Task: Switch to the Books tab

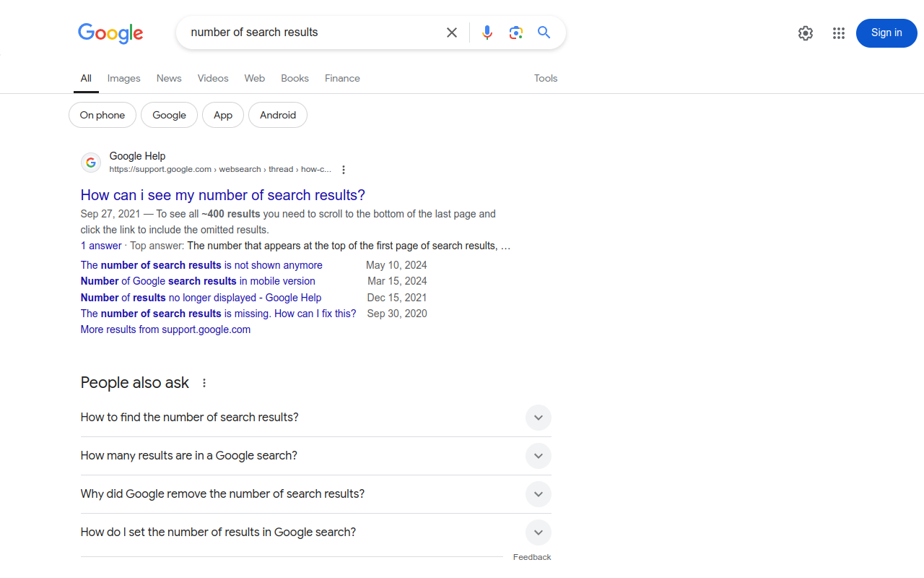Action: click(x=295, y=78)
